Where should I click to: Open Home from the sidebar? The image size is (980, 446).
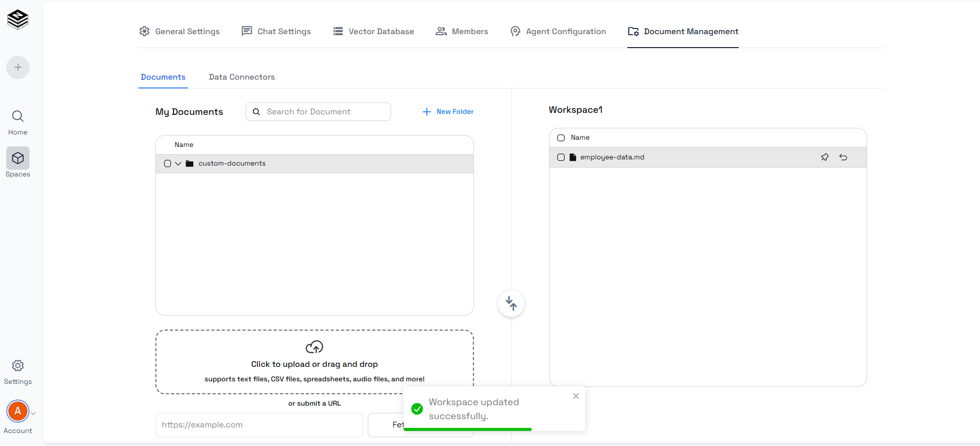pyautogui.click(x=18, y=122)
